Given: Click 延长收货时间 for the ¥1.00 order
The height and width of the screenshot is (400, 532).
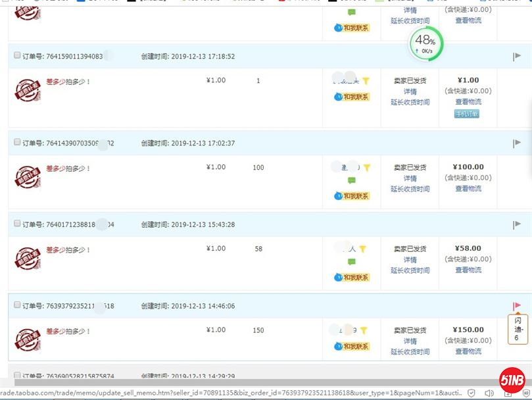Looking at the screenshot, I should (410, 101).
